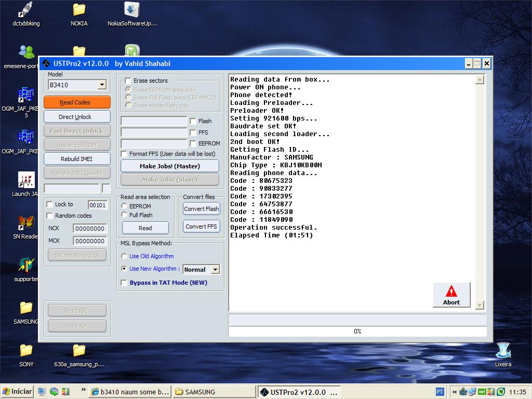Enable the Erase sectors checkbox
The image size is (532, 399).
pyautogui.click(x=128, y=81)
